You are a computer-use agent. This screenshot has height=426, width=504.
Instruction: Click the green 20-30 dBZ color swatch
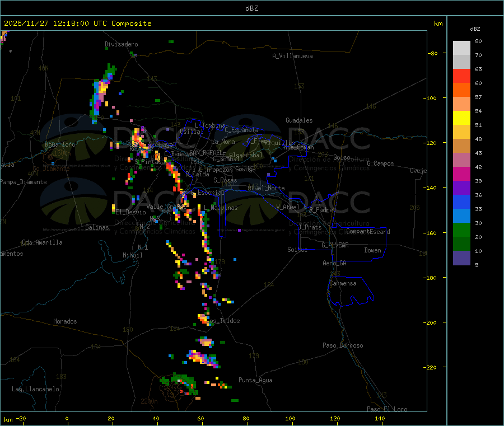[x=461, y=230]
